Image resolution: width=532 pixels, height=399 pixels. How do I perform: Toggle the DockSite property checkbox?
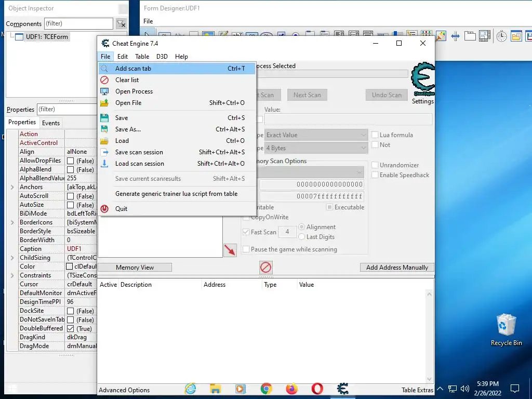tap(71, 311)
